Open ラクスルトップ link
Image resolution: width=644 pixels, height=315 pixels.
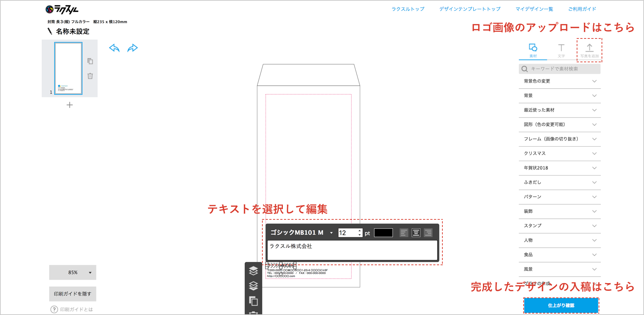(x=408, y=9)
